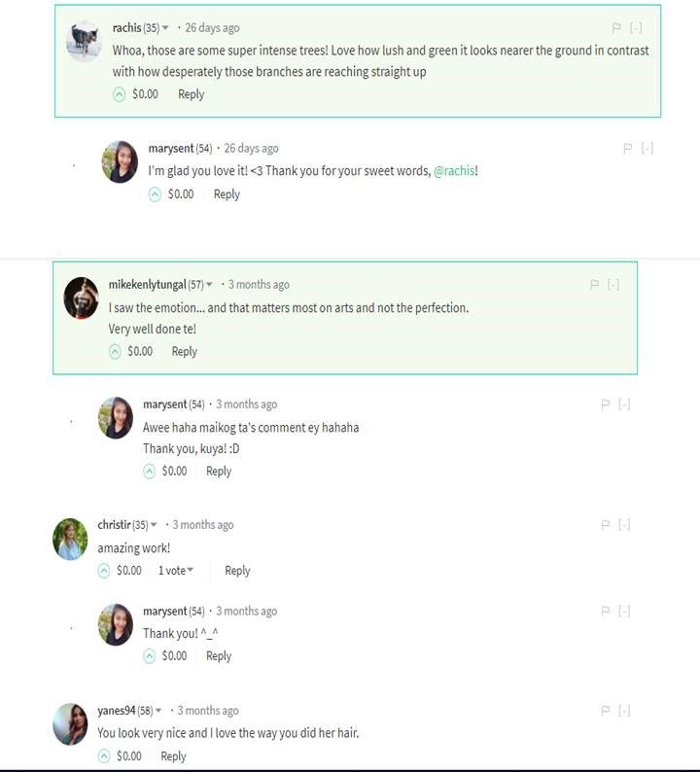Image resolution: width=700 pixels, height=772 pixels.
Task: Collapse rachis's comment thread
Action: point(636,28)
